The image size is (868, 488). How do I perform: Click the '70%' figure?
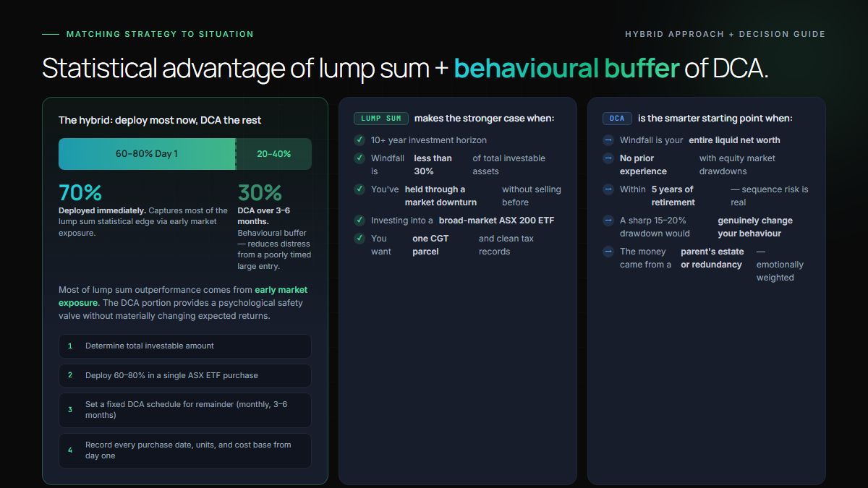tap(80, 193)
